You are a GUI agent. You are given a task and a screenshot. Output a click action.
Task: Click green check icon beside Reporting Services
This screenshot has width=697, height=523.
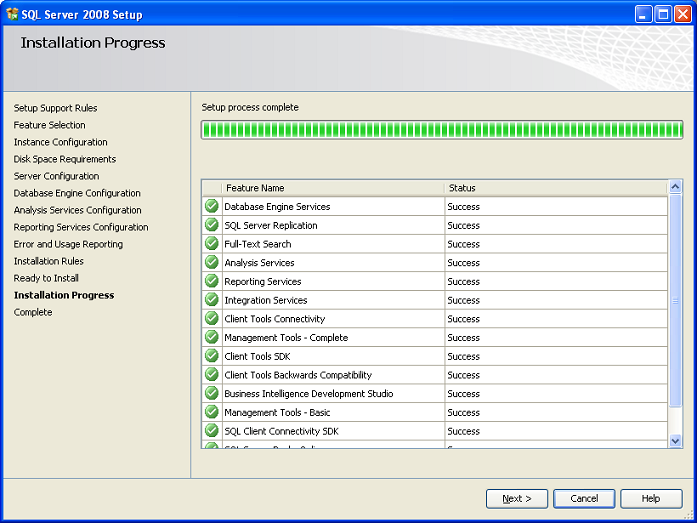tap(212, 281)
